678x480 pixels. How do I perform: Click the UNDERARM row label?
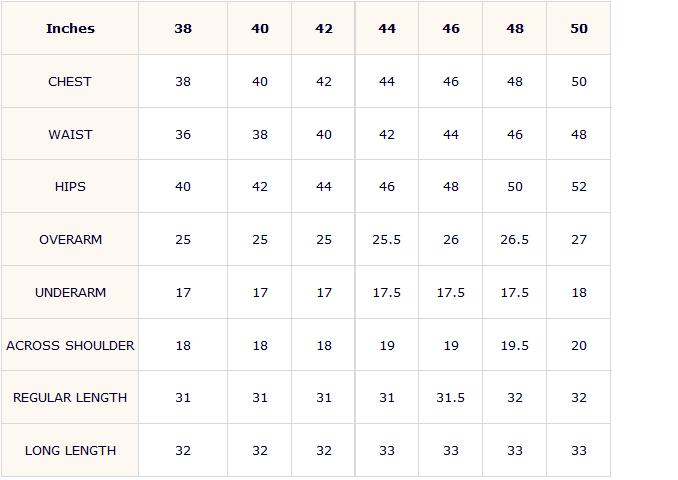[x=70, y=292]
